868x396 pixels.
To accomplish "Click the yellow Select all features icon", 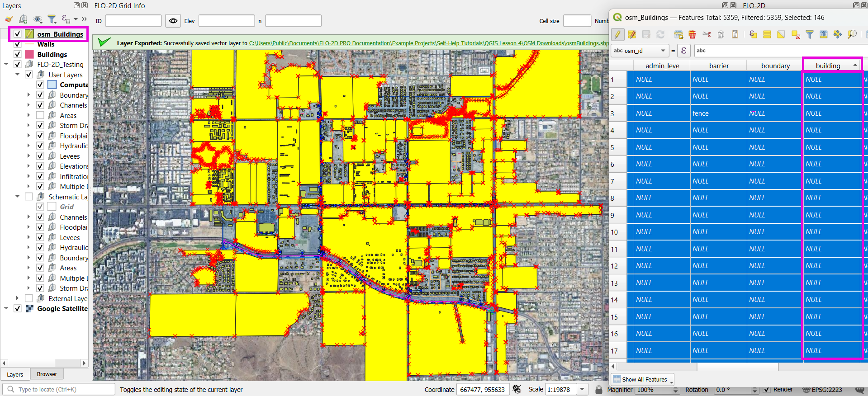I will (767, 34).
